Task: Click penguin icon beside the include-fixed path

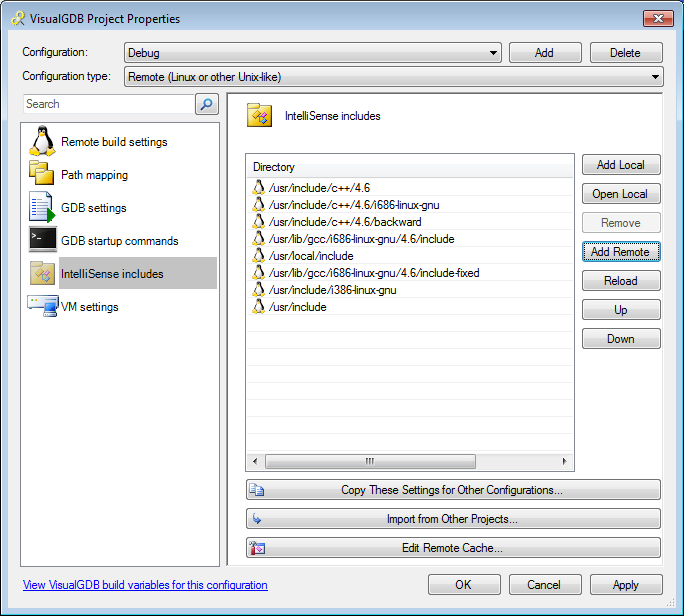Action: click(259, 273)
